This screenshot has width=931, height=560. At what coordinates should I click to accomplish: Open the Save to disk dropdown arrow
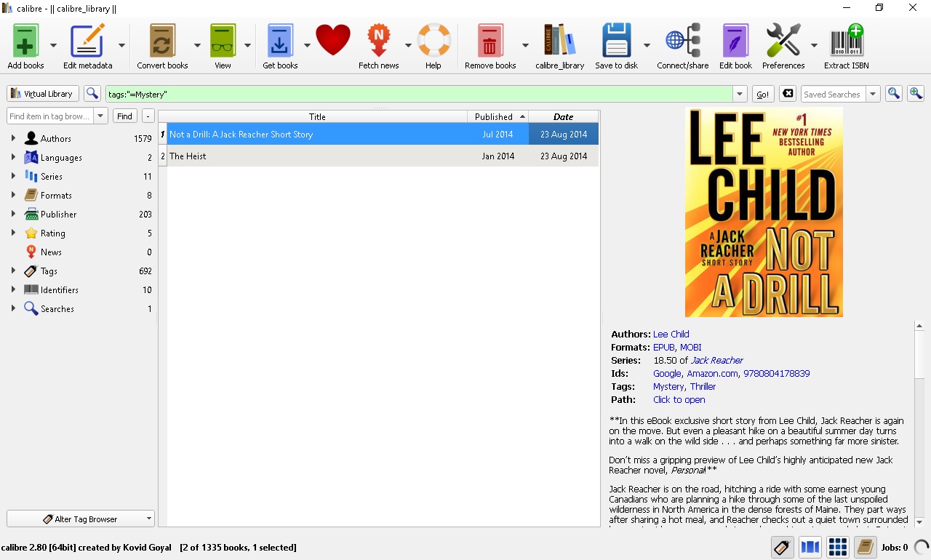pyautogui.click(x=647, y=45)
